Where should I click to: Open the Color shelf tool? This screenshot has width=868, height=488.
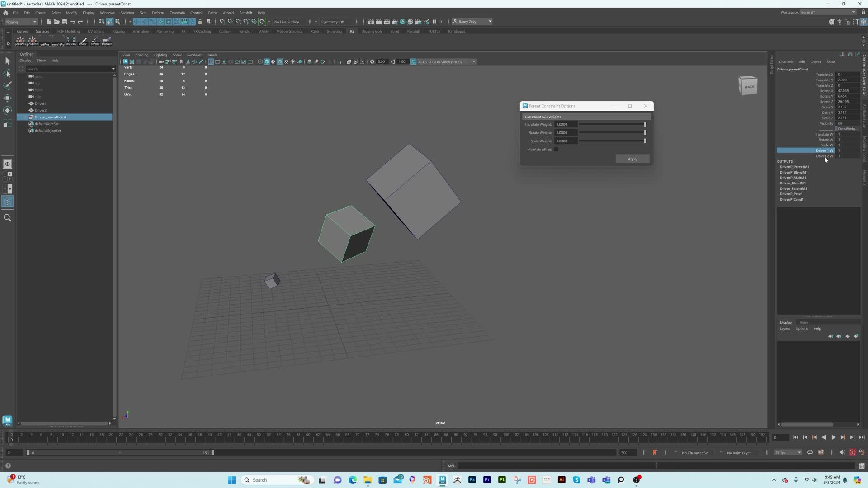pos(83,41)
